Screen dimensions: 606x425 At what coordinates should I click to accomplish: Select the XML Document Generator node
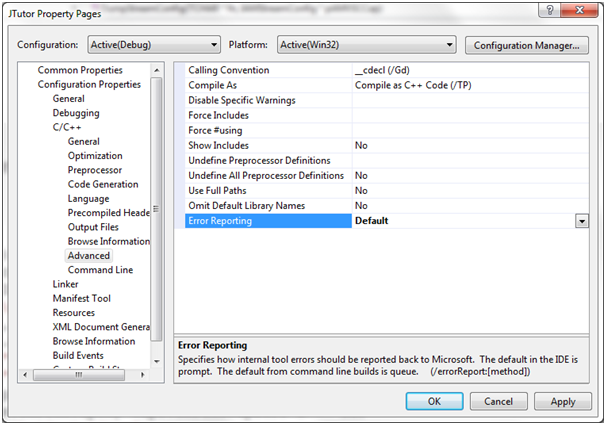tap(101, 327)
